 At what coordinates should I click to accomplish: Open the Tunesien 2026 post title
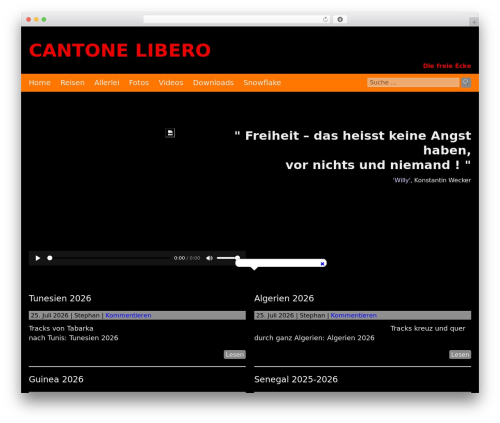tap(60, 298)
